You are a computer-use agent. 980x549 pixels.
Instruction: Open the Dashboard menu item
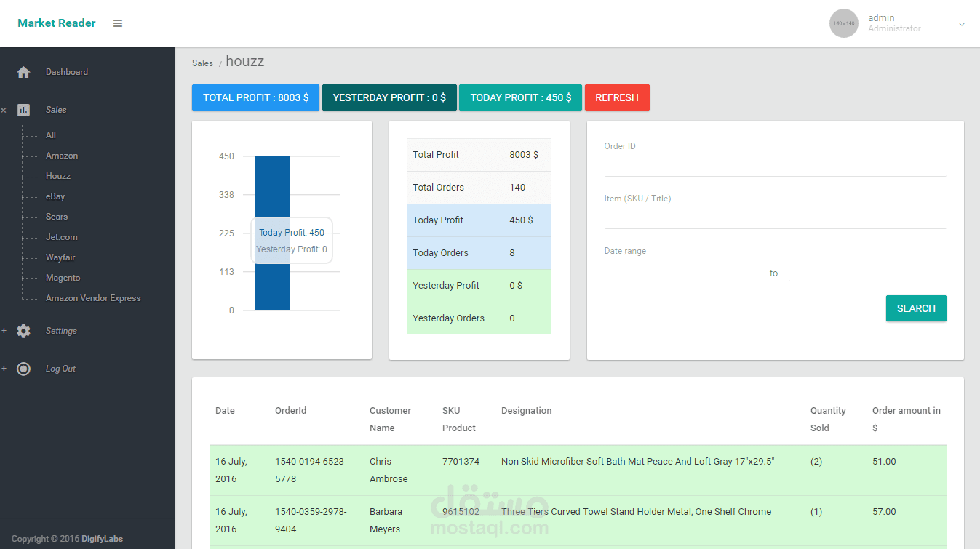coord(67,72)
